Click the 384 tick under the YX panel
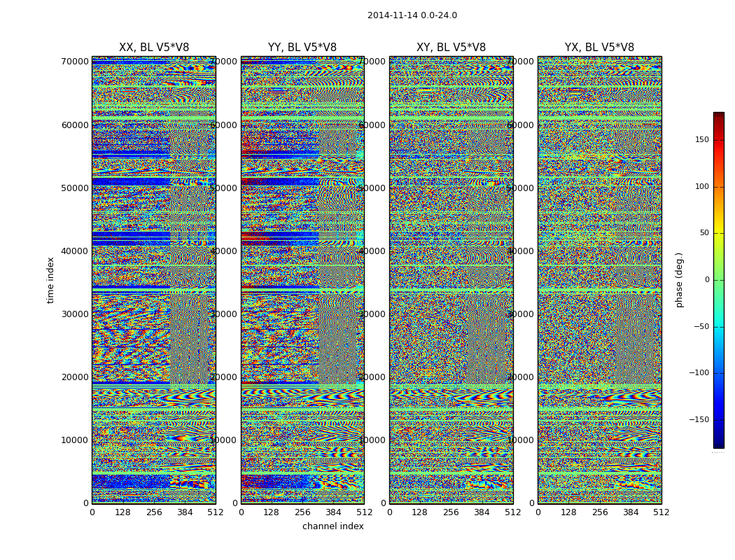This screenshot has height=560, width=735. (x=631, y=512)
